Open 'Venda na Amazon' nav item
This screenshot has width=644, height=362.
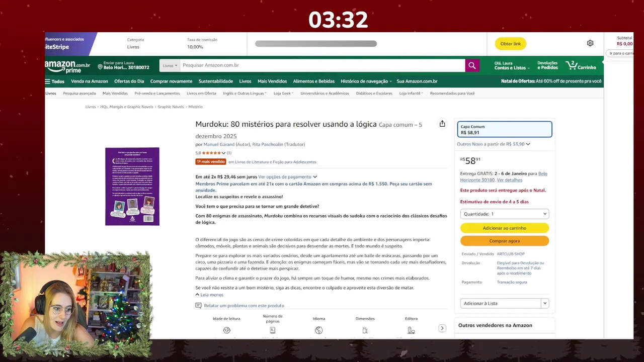pos(90,81)
